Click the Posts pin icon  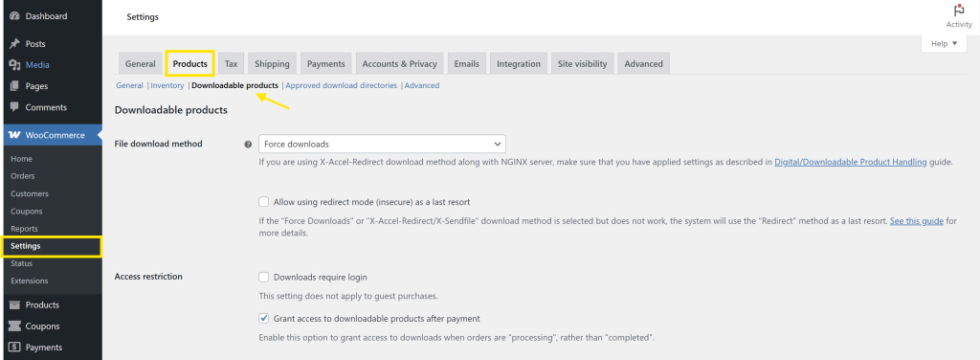(x=15, y=44)
